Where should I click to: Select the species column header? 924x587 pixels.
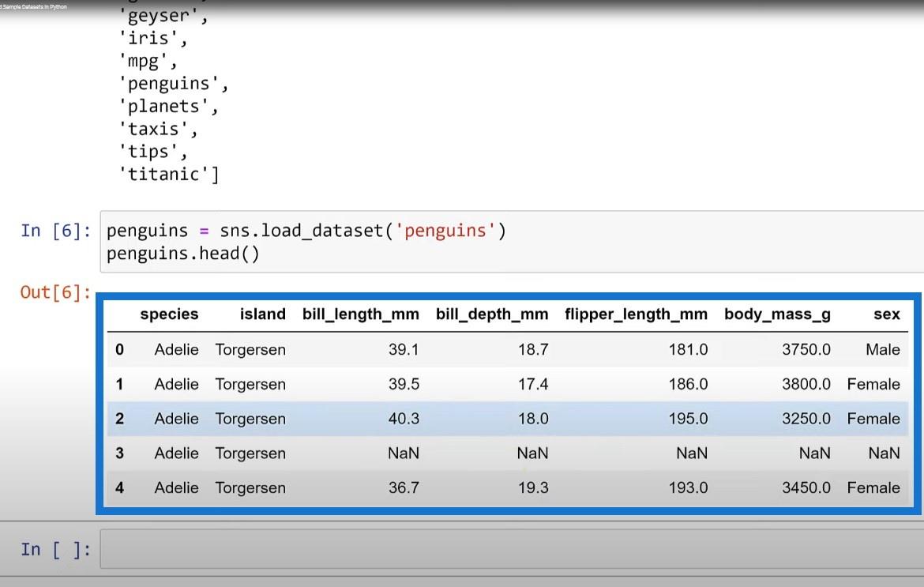(169, 314)
